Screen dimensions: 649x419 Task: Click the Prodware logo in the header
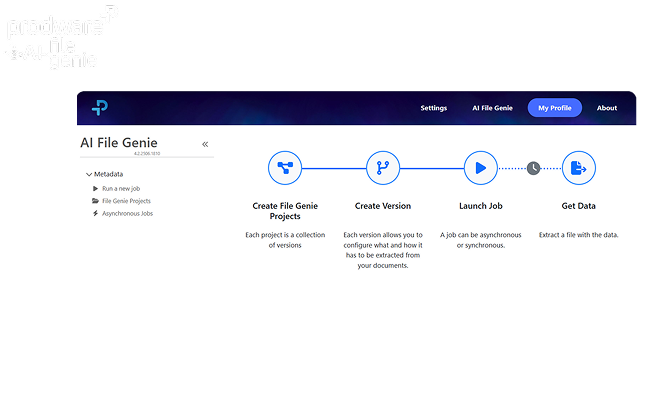[x=100, y=108]
